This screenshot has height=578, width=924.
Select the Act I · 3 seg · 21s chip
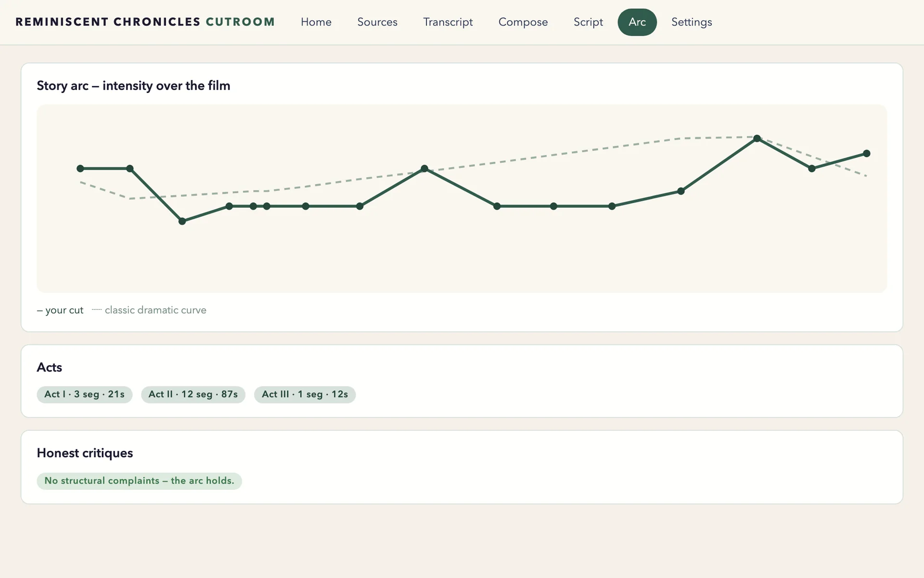point(85,394)
